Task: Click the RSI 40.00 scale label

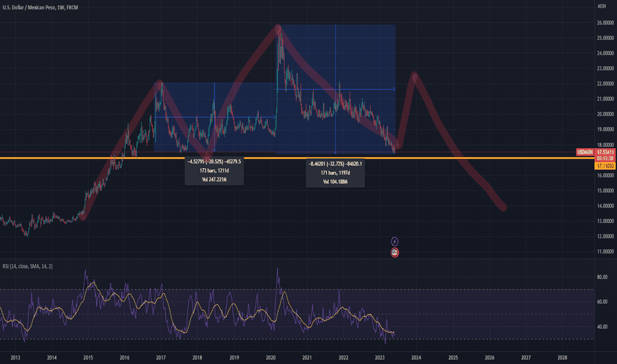Action: point(602,327)
